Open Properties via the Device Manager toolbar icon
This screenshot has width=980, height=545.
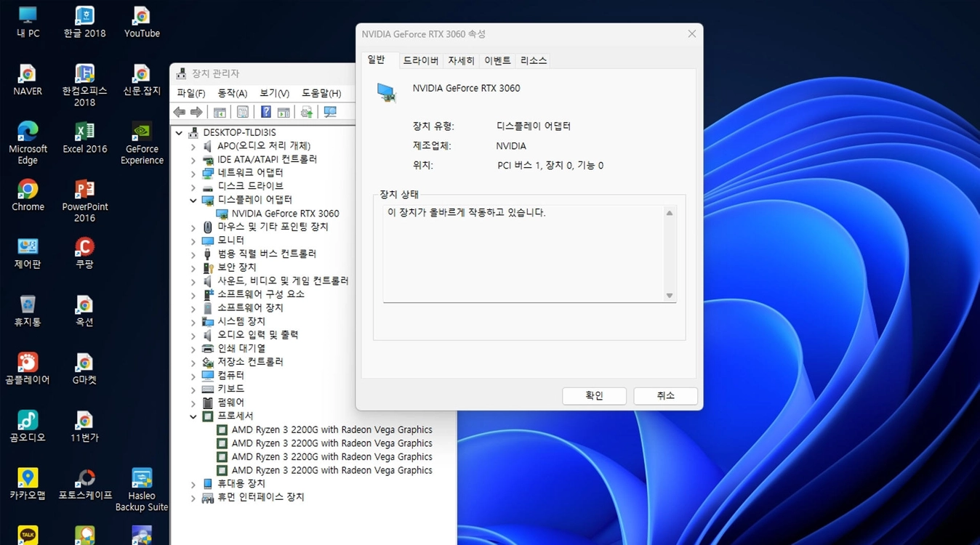243,112
